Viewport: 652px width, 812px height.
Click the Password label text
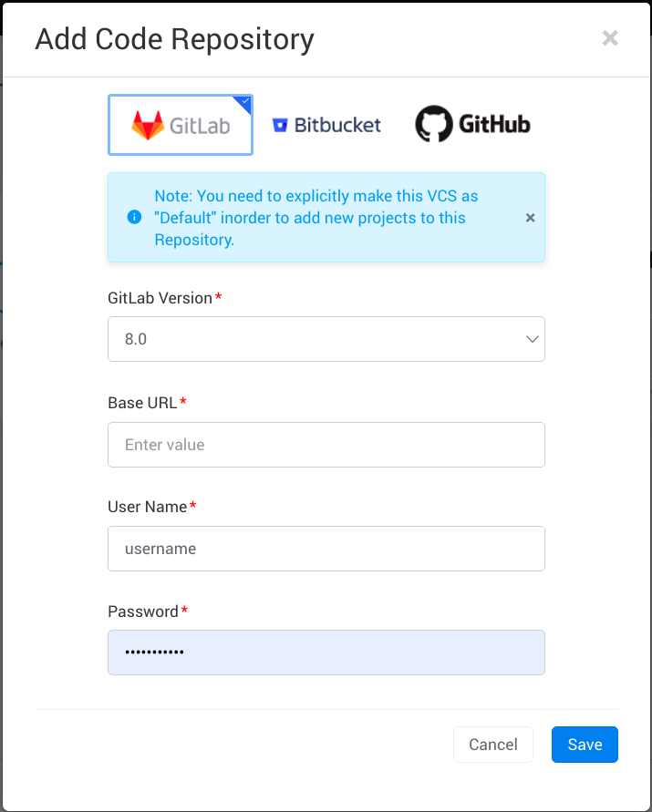[143, 612]
